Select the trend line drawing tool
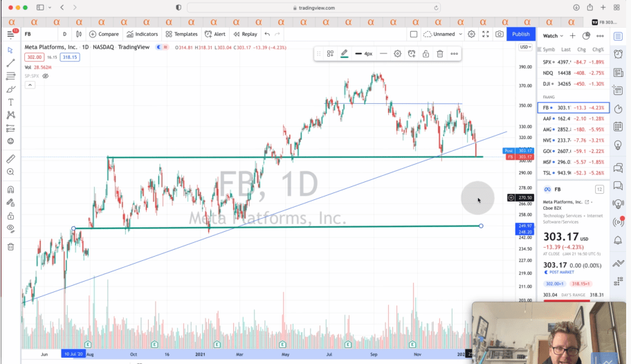631x364 pixels. tap(10, 63)
